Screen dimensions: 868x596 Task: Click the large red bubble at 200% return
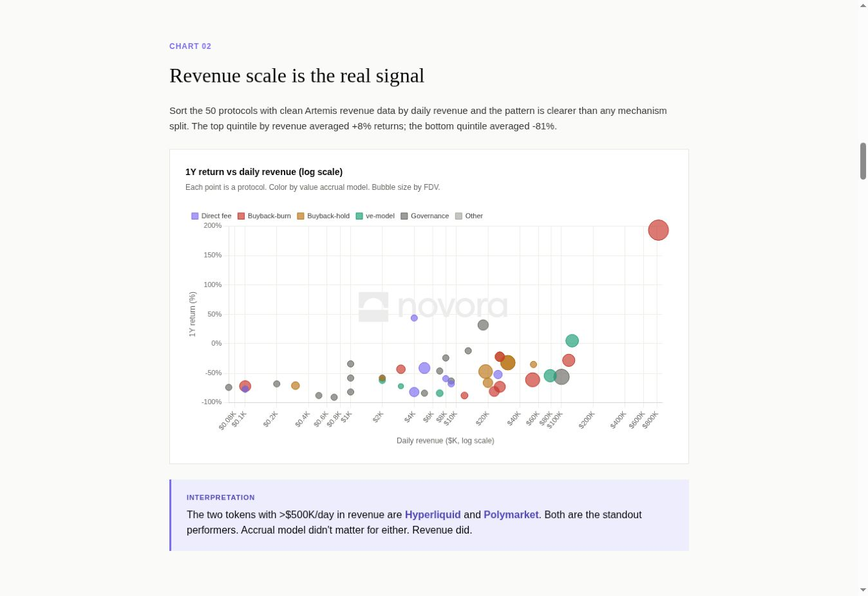click(658, 230)
